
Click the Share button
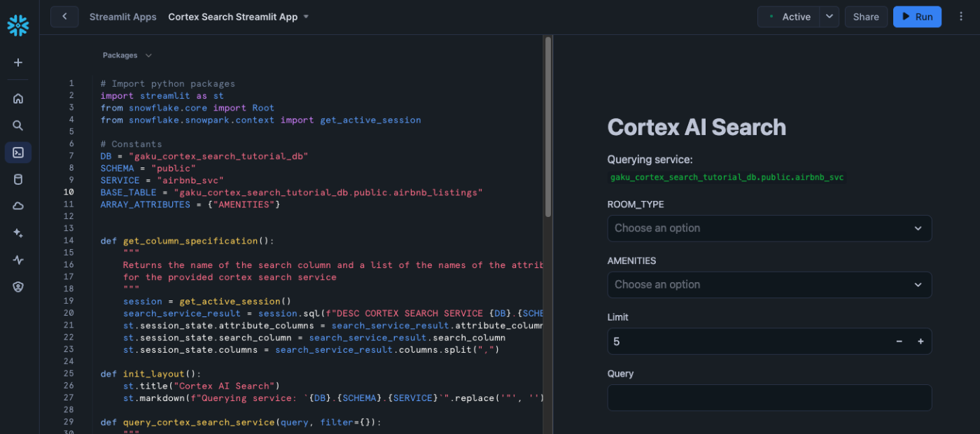(866, 17)
